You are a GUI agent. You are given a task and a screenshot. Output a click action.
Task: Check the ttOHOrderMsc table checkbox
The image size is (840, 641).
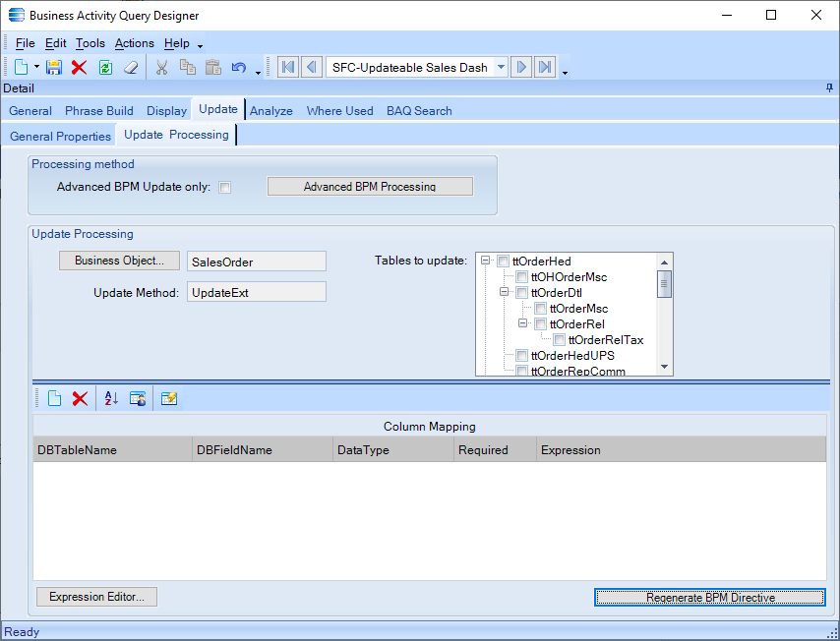coord(521,277)
